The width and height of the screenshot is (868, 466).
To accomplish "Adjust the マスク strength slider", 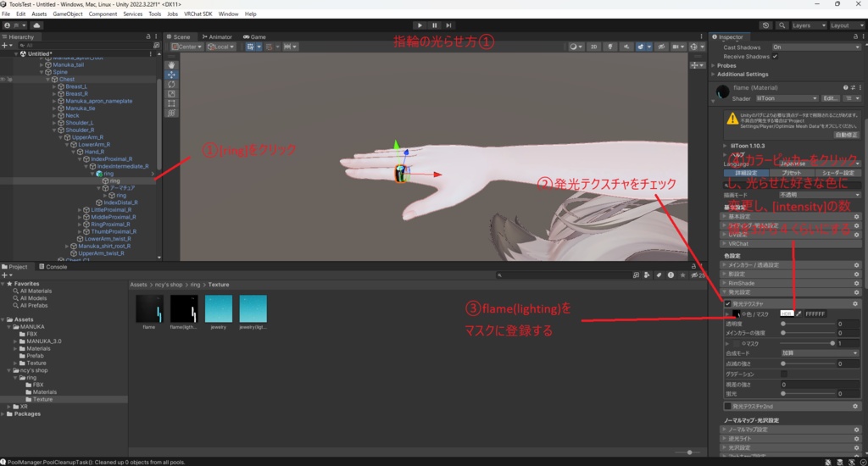I will click(x=808, y=343).
